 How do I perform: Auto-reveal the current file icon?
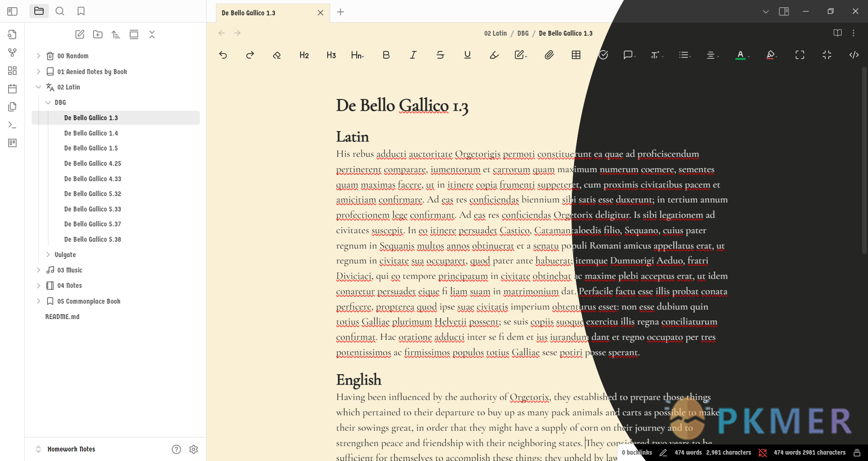click(134, 34)
